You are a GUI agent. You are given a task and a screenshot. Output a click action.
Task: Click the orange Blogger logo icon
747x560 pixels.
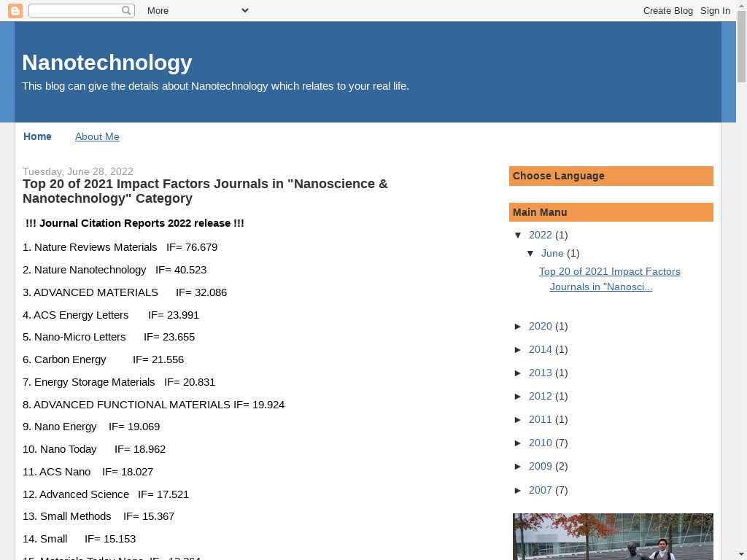[x=15, y=10]
